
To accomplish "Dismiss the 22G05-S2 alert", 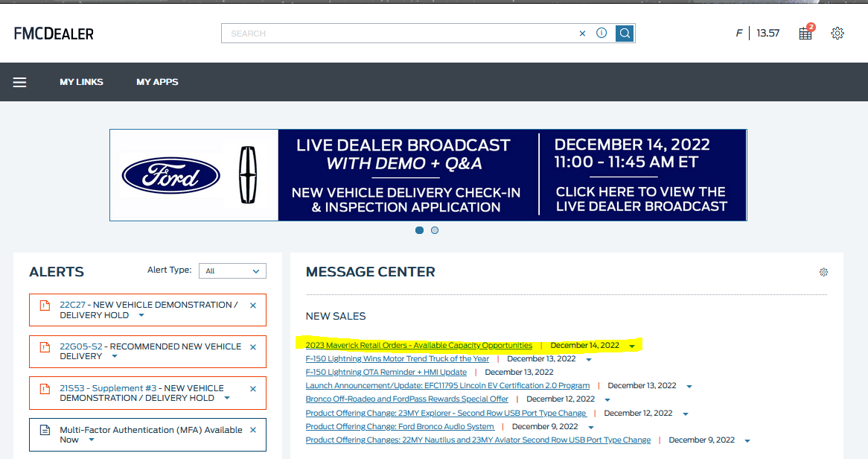I will click(253, 347).
